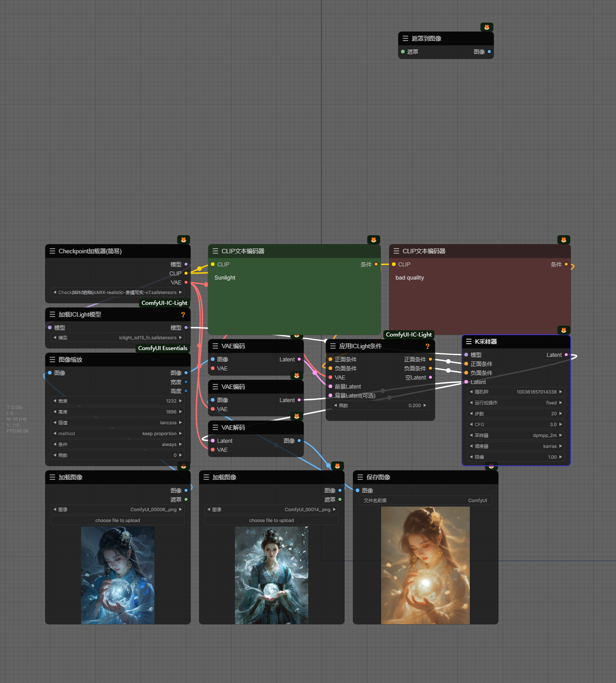Increase 步数 20 with its right arrow
The image size is (616, 683).
[x=560, y=413]
